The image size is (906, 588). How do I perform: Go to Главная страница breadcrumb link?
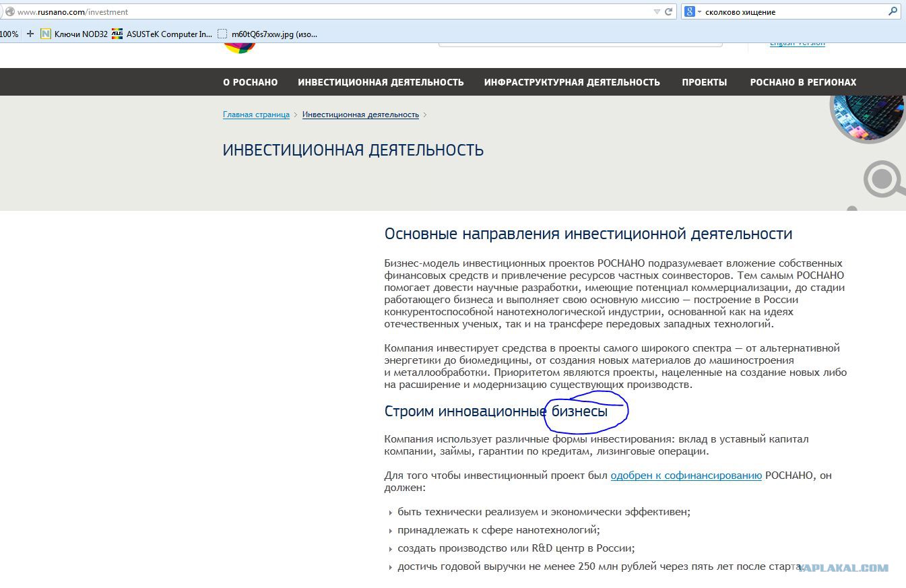tap(256, 115)
